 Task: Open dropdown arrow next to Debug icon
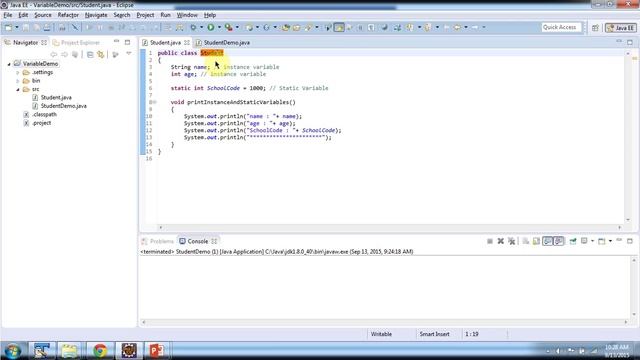[201, 27]
